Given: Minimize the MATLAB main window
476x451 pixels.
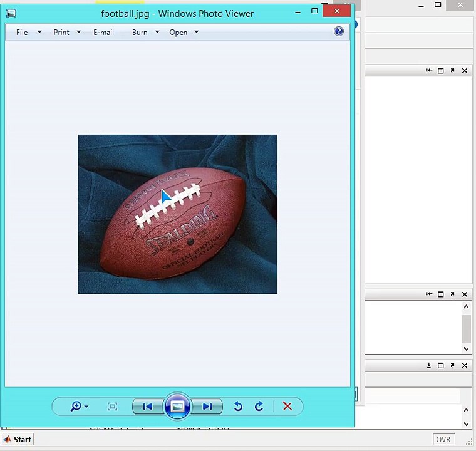Looking at the screenshot, I should (x=421, y=6).
